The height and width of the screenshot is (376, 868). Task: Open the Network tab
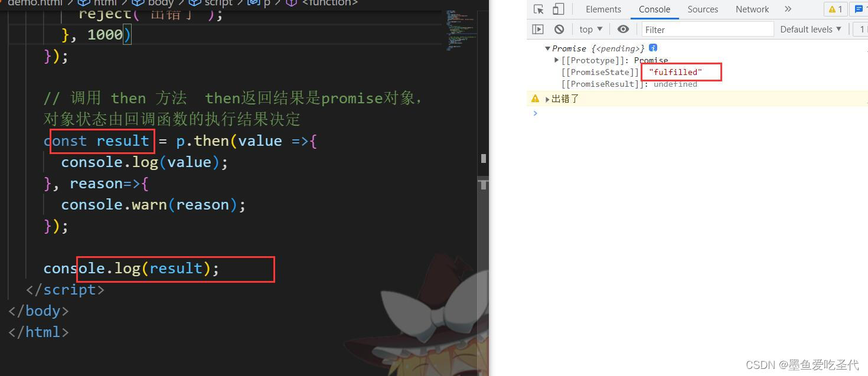tap(752, 9)
